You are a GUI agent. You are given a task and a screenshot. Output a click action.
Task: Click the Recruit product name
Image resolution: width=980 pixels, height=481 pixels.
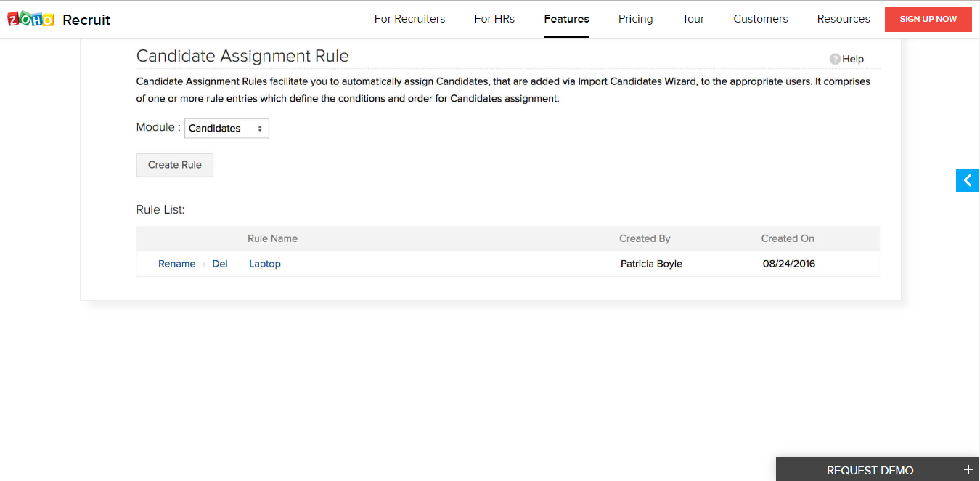point(86,20)
